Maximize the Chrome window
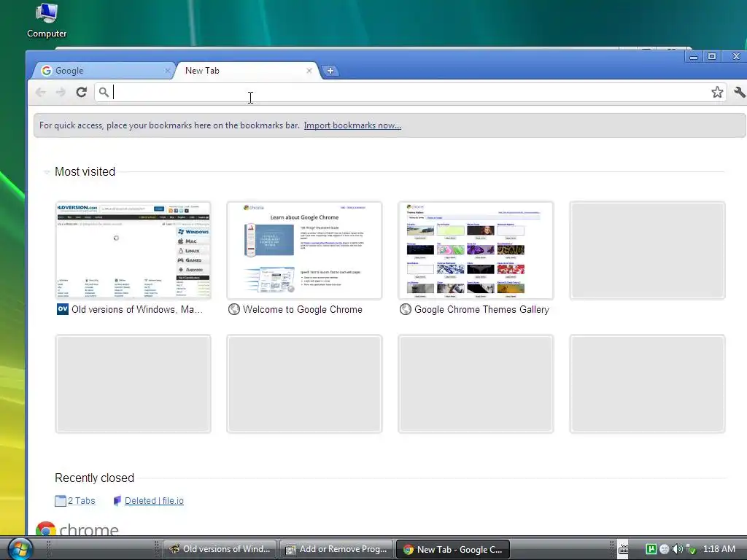Viewport: 747px width, 560px height. point(712,57)
